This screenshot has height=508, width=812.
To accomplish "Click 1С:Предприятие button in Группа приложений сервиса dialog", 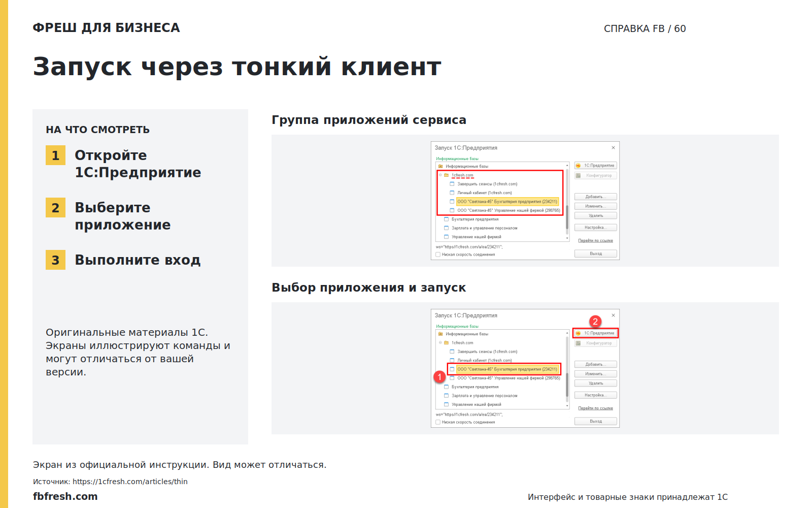I will (596, 166).
